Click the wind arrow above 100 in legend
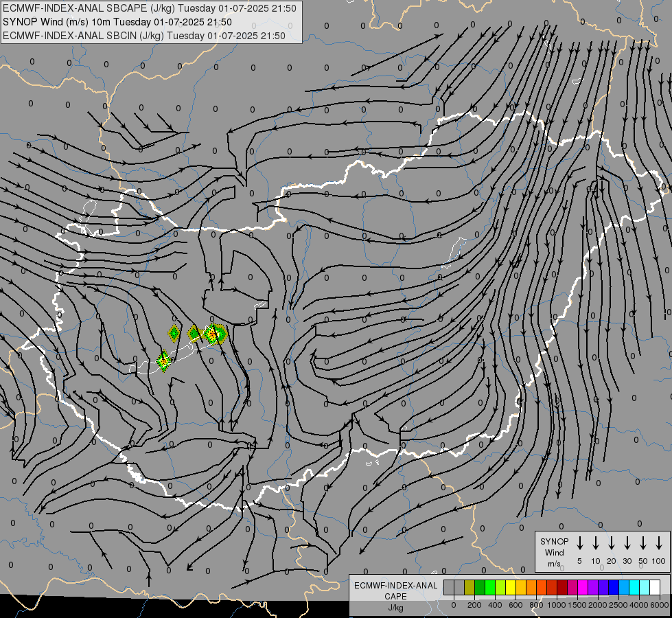 click(659, 542)
